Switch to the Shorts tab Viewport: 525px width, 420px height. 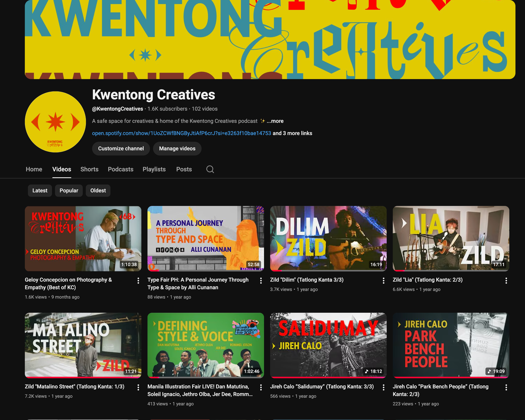pyautogui.click(x=89, y=169)
